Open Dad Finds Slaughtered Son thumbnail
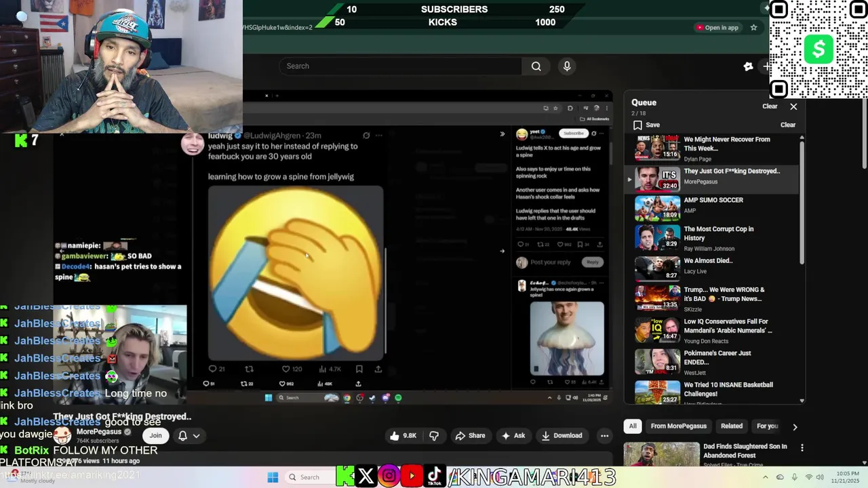Image resolution: width=868 pixels, height=488 pixels. point(661,454)
